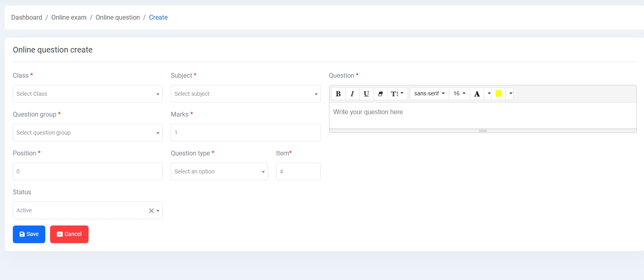Open the sans-serif font family dropdown
This screenshot has height=280, width=644.
(x=429, y=94)
